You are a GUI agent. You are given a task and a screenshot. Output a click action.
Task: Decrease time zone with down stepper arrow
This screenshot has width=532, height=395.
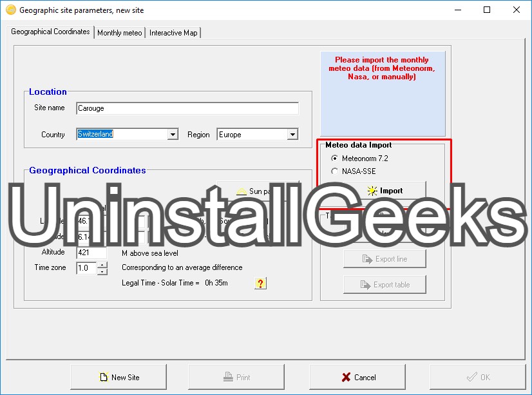[102, 271]
